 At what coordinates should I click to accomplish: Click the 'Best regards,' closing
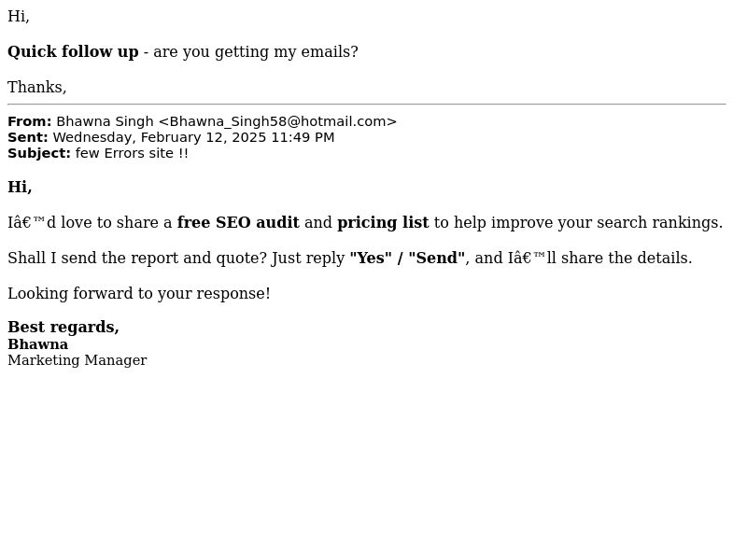(63, 328)
